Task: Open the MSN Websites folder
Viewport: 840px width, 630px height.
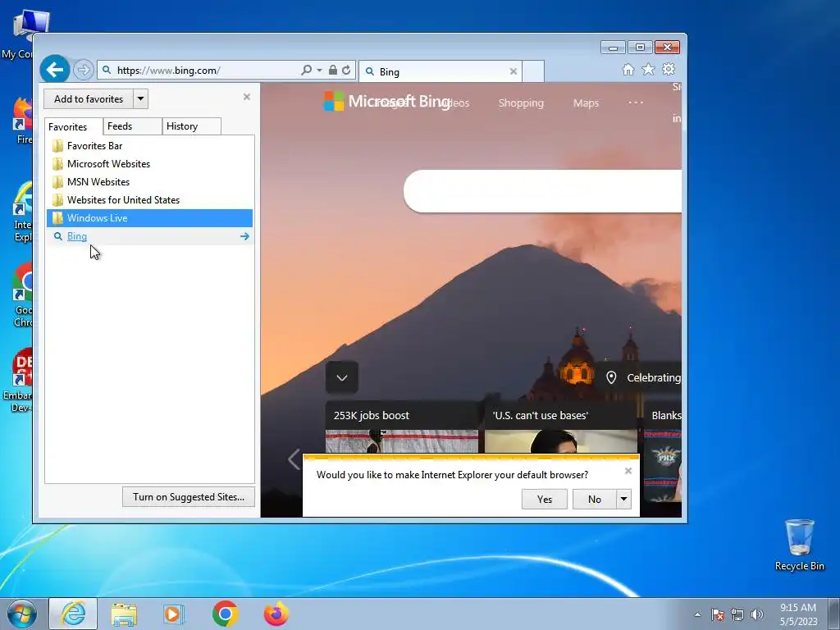Action: (149, 182)
